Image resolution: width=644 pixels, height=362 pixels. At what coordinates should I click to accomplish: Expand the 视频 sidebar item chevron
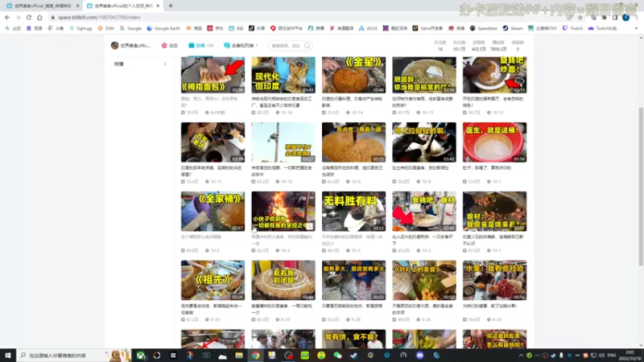pos(165,64)
